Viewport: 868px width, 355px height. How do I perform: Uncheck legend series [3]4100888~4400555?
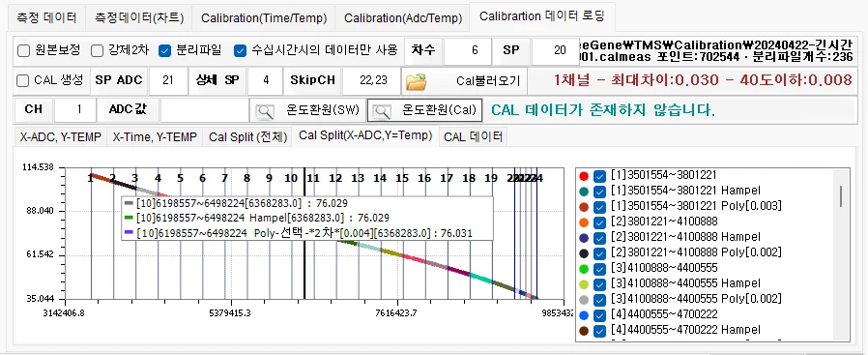click(599, 269)
